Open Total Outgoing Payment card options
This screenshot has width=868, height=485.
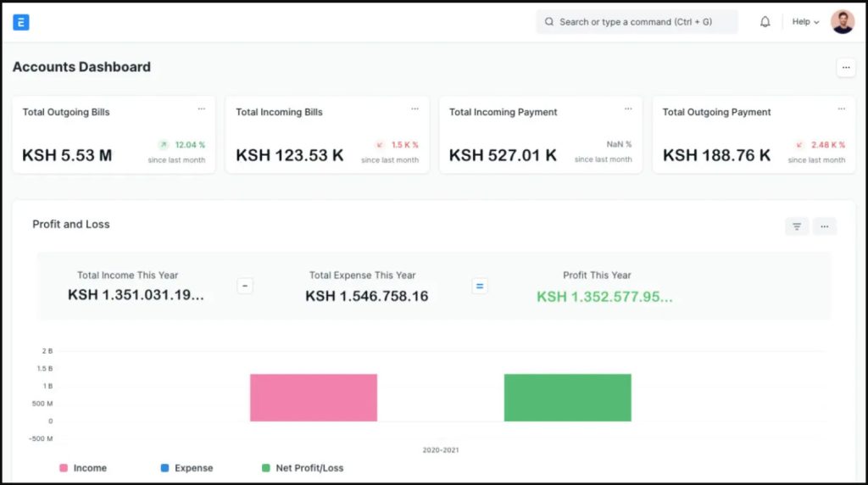[842, 109]
